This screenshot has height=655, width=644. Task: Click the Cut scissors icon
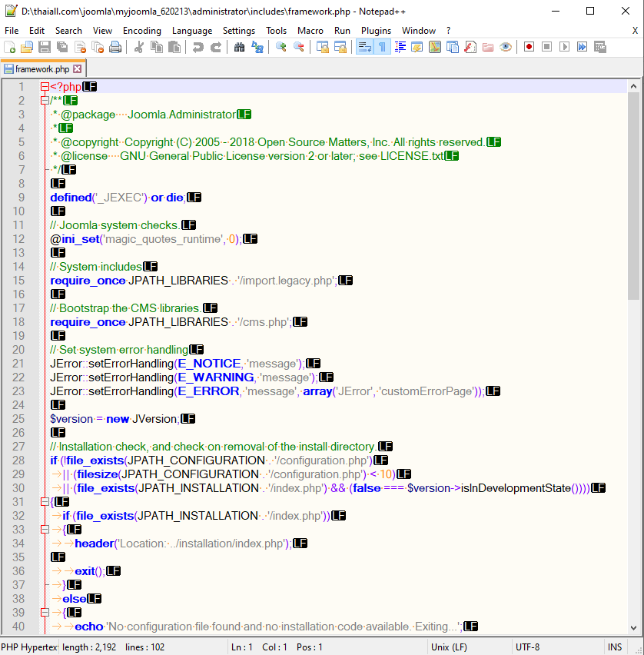click(139, 47)
